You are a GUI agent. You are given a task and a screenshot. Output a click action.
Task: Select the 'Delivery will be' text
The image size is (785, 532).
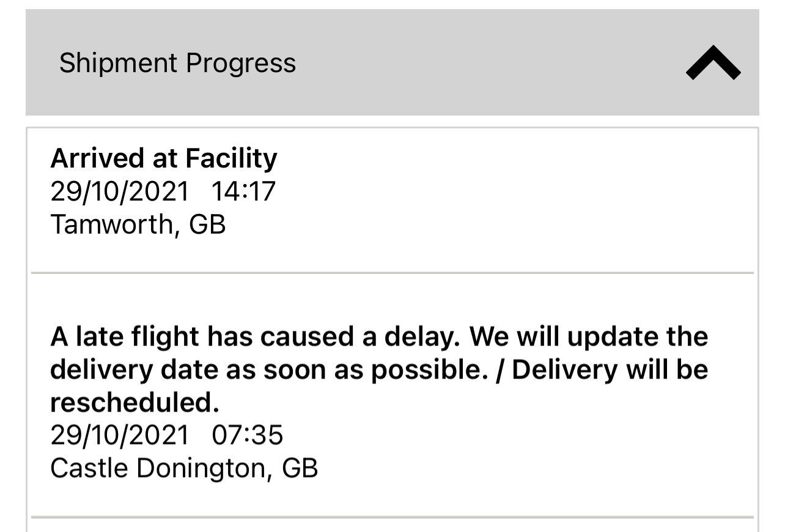(610, 370)
